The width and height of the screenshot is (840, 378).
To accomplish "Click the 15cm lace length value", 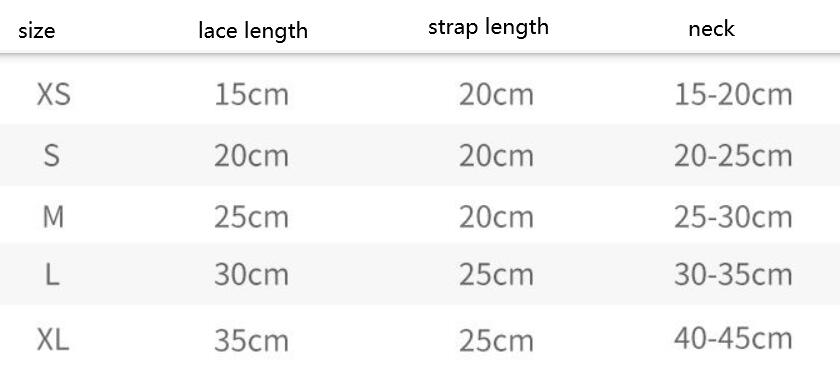I will pos(251,95).
